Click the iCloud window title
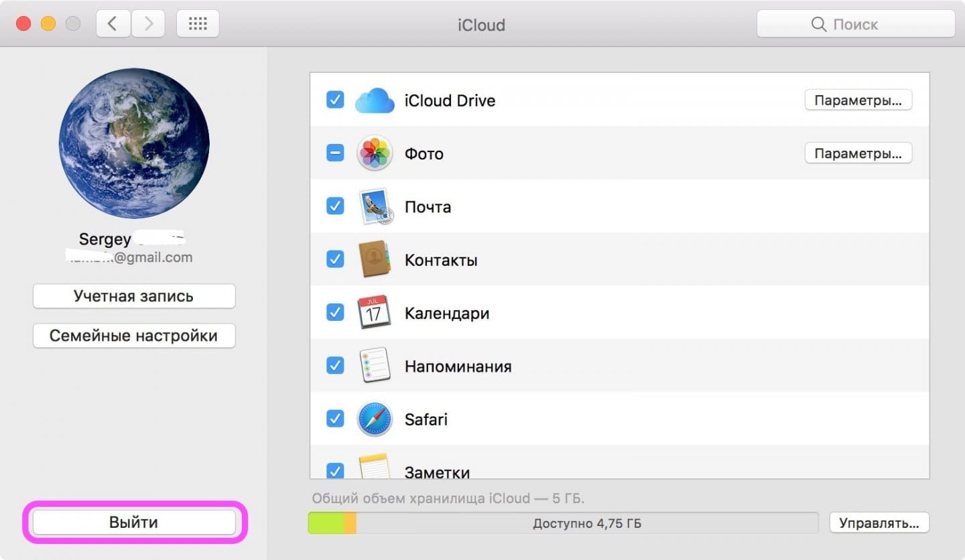The width and height of the screenshot is (965, 560). pos(481,25)
